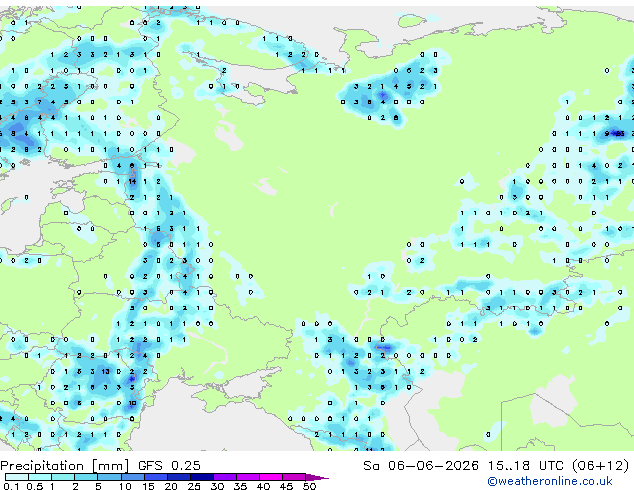634x490 pixels.
Task: Click the 10–15 mm blue legend swatch
Action: click(132, 477)
